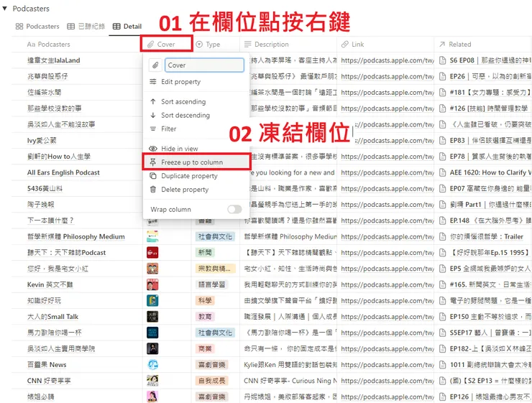Click the page icon beside 1011 related entry
Screen dimensions: 532x403
[442, 365]
